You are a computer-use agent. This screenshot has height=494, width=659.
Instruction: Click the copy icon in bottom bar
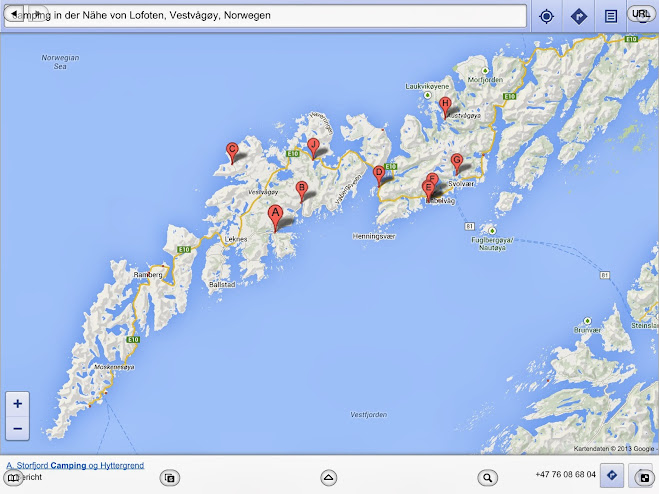click(x=170, y=478)
